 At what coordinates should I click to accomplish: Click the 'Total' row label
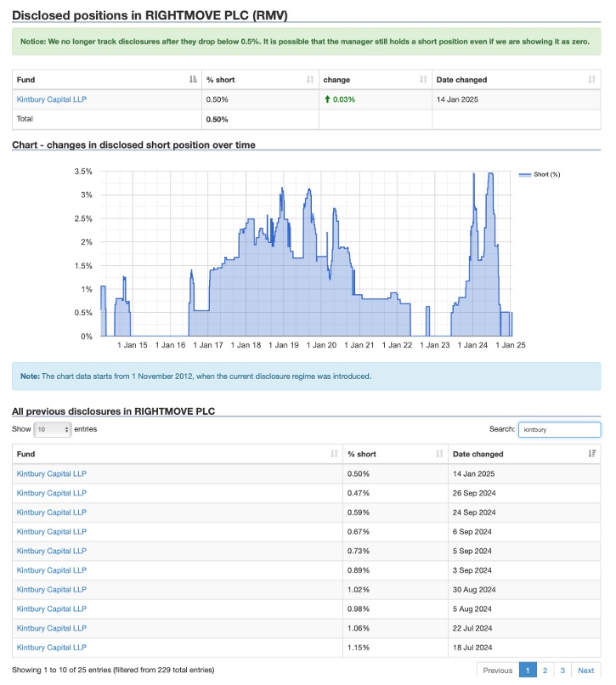(x=25, y=119)
